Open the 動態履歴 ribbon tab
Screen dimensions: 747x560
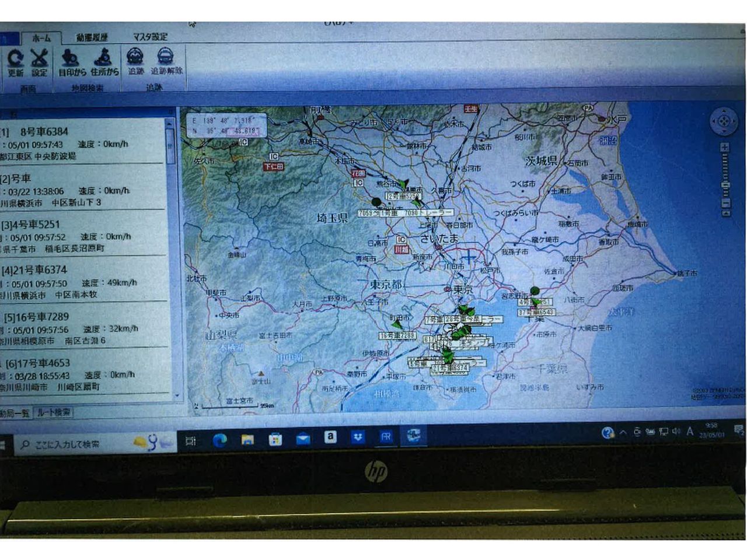coord(92,37)
